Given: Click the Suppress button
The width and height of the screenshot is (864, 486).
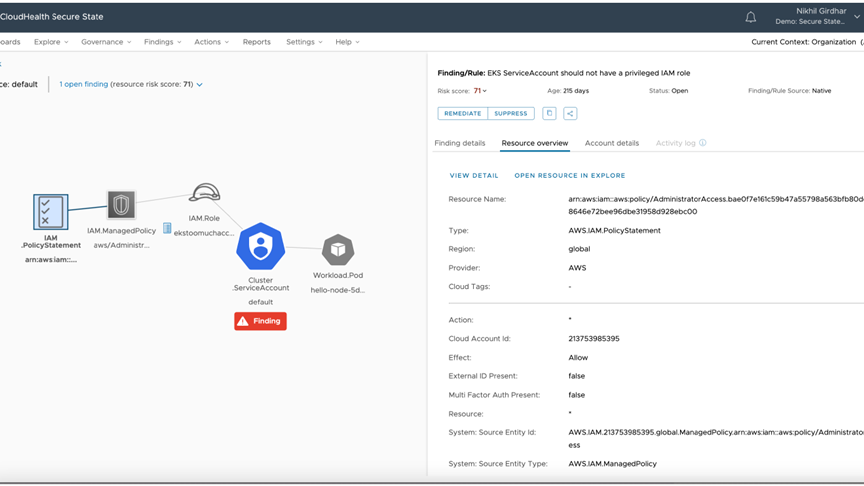Looking at the screenshot, I should point(511,113).
